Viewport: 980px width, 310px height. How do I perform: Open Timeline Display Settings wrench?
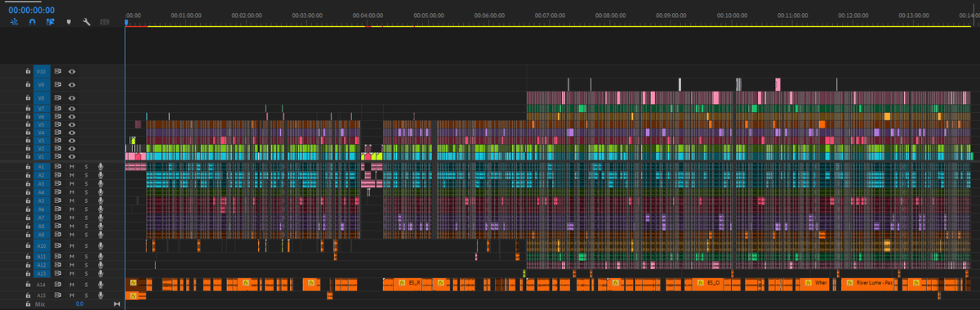[87, 22]
